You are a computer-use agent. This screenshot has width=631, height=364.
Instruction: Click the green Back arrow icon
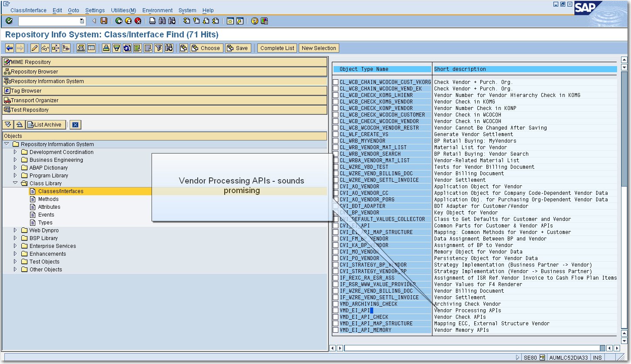point(119,21)
